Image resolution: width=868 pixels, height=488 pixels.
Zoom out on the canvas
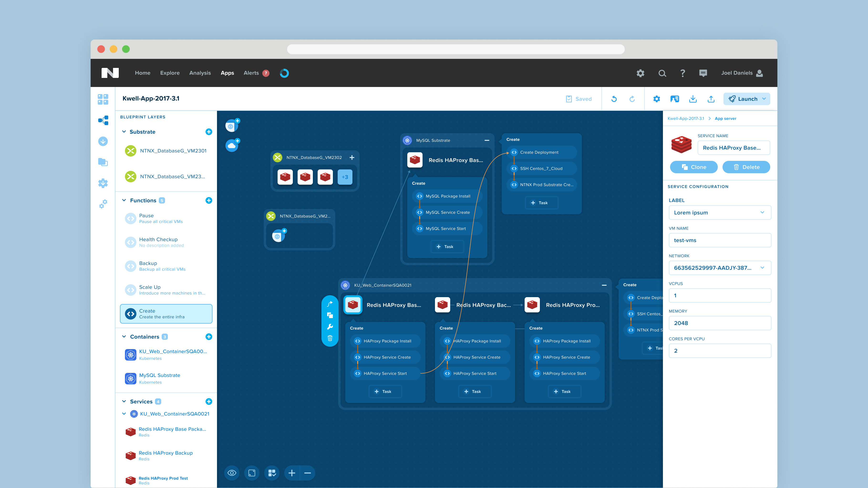(x=308, y=473)
